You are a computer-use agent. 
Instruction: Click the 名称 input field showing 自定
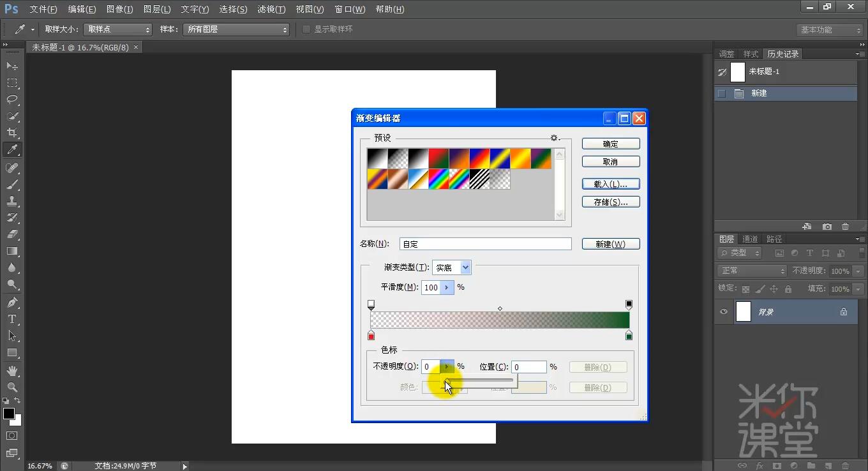tap(485, 243)
